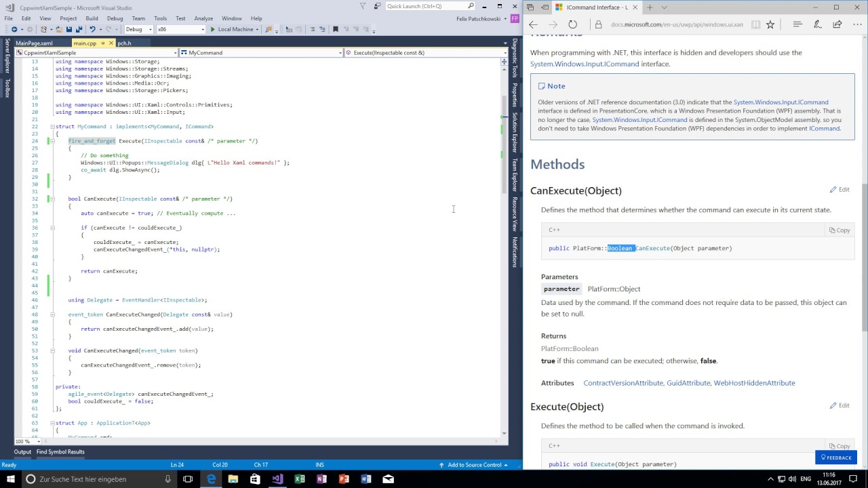Viewport: 868px width, 488px height.
Task: Open OneNote from the taskbar
Action: [x=321, y=479]
